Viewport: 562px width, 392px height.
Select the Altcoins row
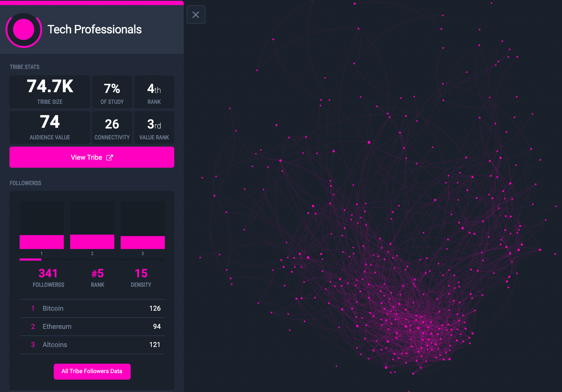click(92, 345)
